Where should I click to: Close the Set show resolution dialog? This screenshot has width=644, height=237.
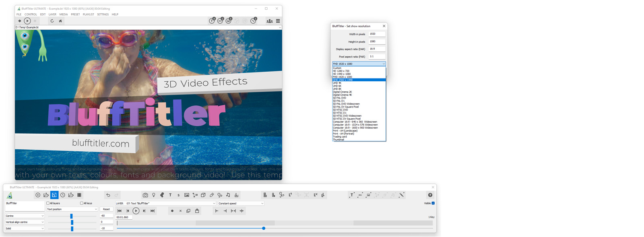pos(384,26)
